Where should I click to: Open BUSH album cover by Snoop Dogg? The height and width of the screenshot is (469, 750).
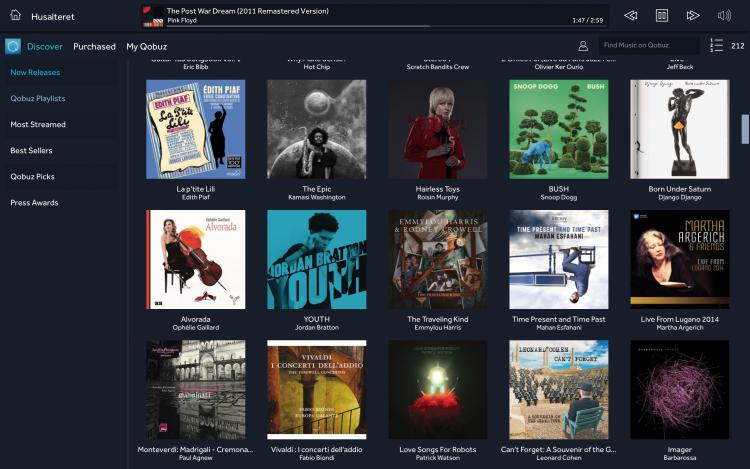tap(559, 129)
